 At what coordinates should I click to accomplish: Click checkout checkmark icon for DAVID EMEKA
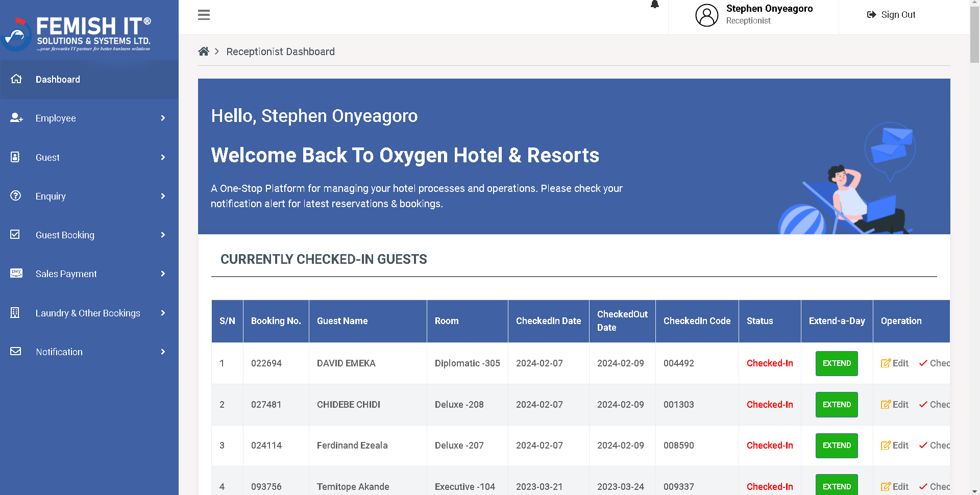[x=923, y=363]
